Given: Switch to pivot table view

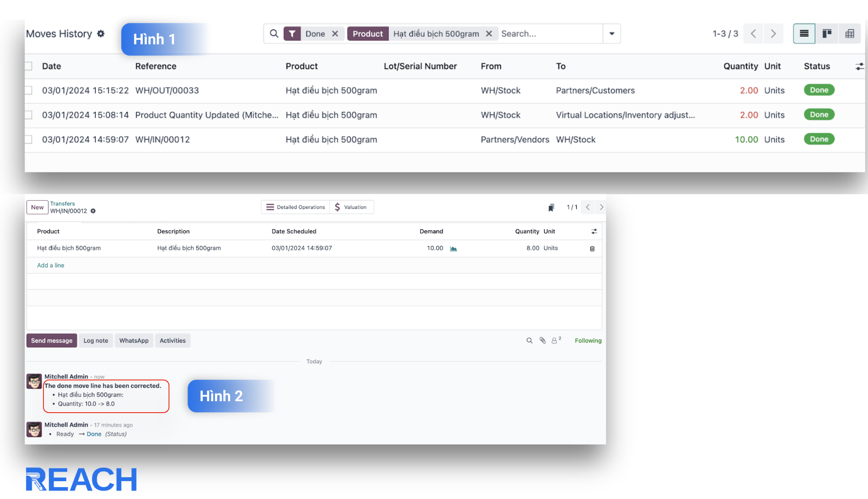Looking at the screenshot, I should (x=850, y=34).
